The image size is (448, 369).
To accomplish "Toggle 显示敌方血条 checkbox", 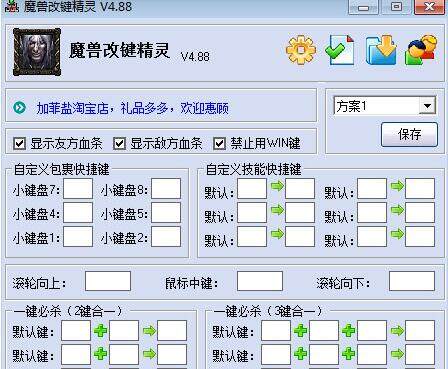I will pyautogui.click(x=119, y=144).
